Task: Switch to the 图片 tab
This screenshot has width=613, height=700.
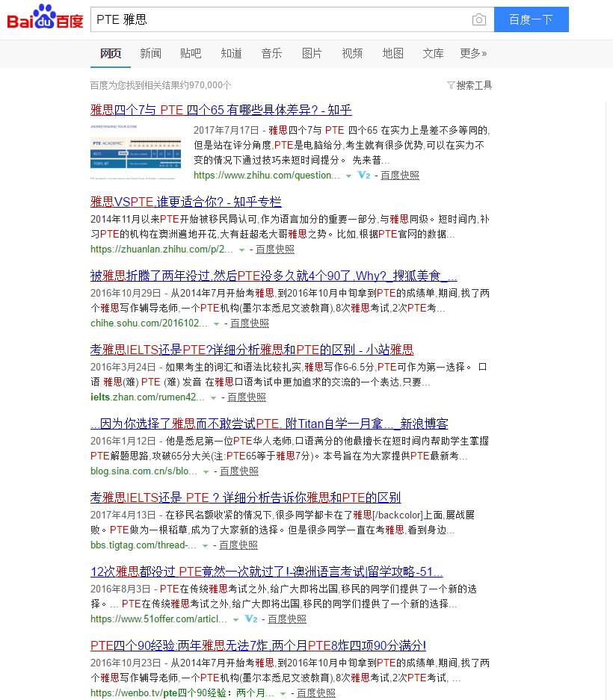Action: (312, 53)
